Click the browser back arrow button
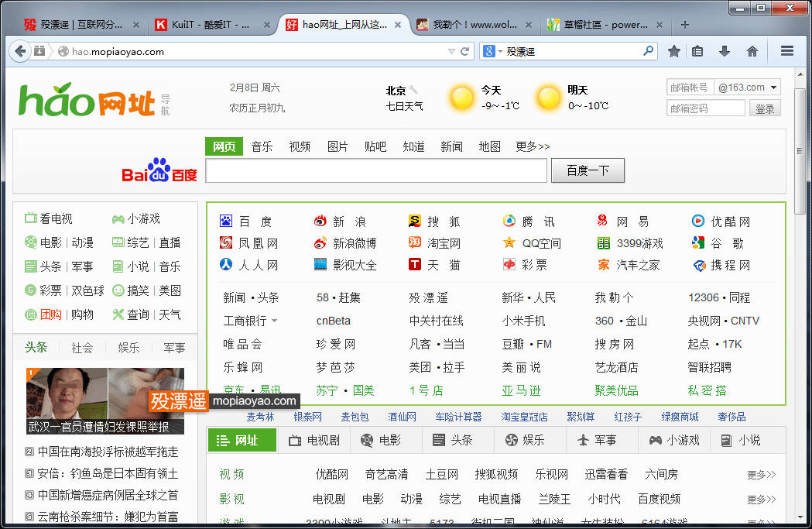Viewport: 812px width, 529px height. (x=20, y=51)
